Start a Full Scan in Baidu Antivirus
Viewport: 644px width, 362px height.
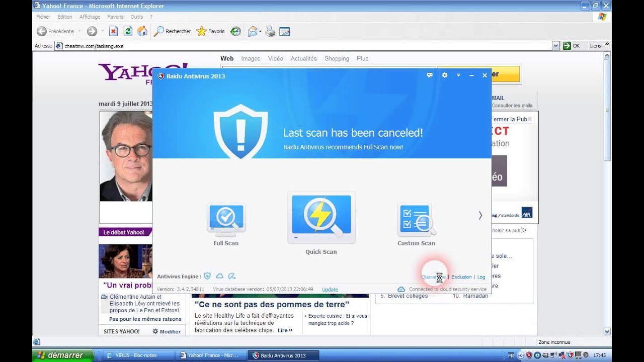tap(226, 224)
